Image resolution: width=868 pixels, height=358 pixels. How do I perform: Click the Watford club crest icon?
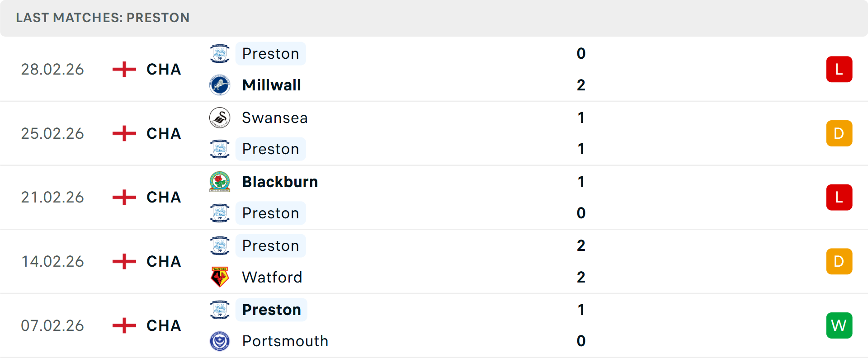tap(220, 277)
